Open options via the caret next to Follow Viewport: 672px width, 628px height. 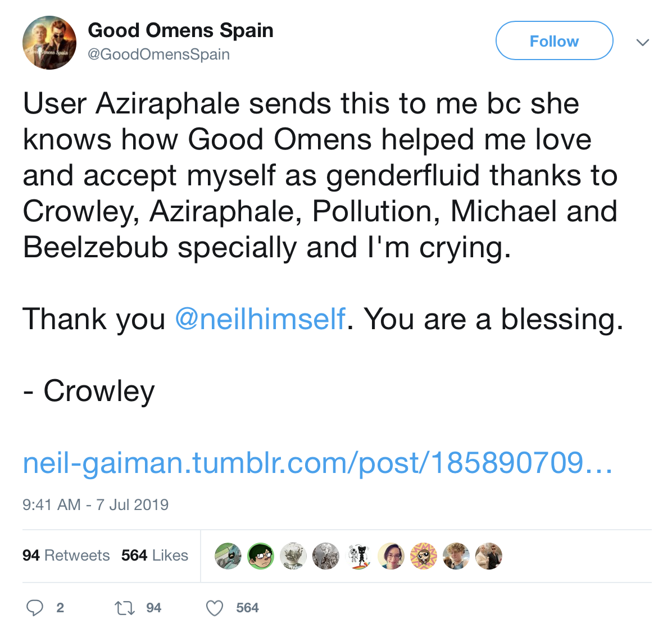642,42
